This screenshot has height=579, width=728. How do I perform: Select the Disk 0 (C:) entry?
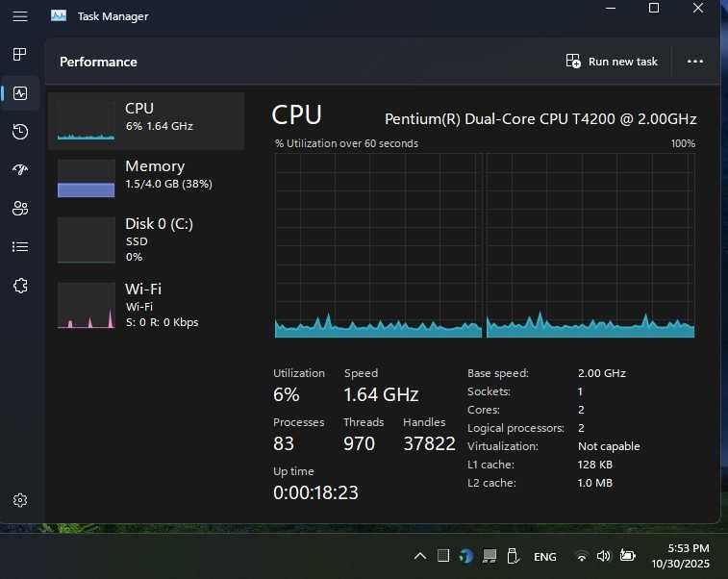146,239
